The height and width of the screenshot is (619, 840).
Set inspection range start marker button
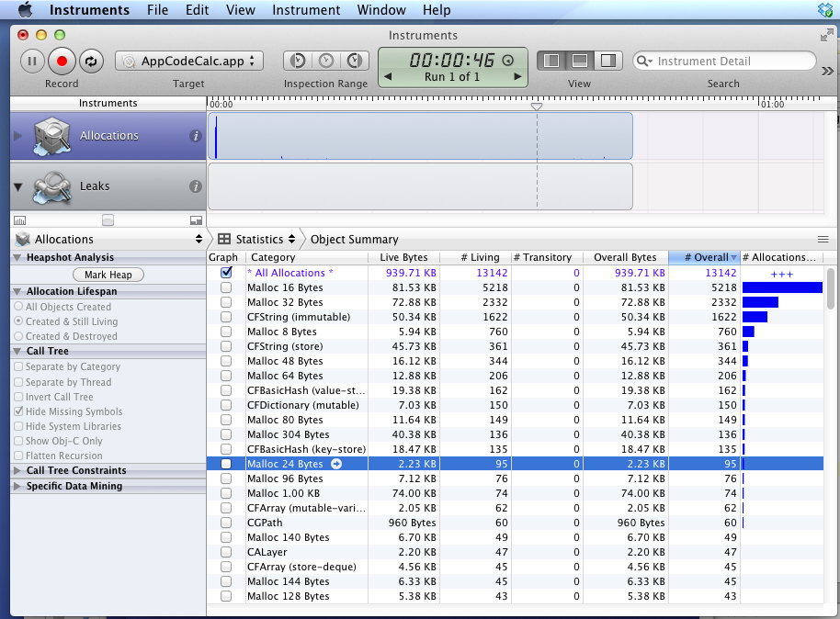pyautogui.click(x=298, y=61)
